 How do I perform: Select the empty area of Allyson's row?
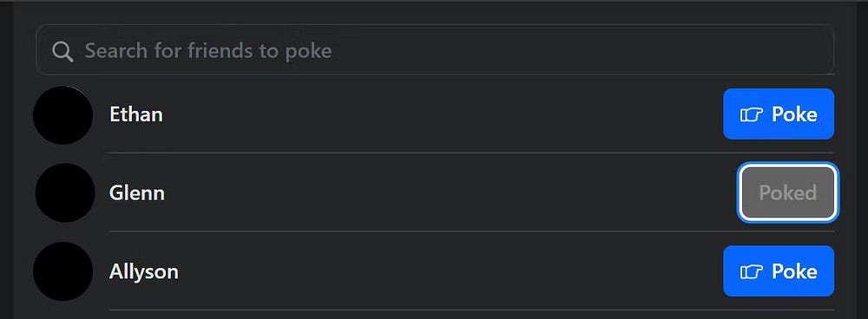[450, 271]
